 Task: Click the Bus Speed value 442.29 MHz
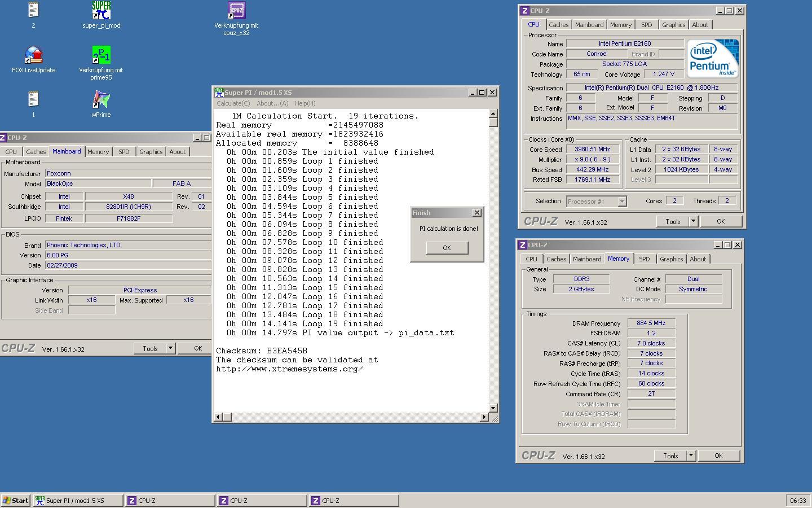pyautogui.click(x=592, y=170)
